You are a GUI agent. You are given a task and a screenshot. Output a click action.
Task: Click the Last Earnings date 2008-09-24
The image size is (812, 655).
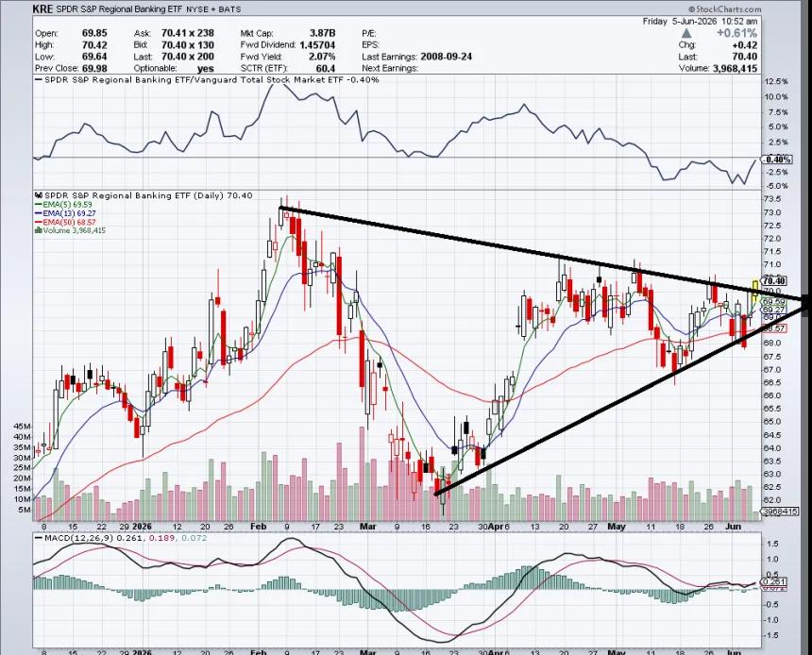click(447, 57)
